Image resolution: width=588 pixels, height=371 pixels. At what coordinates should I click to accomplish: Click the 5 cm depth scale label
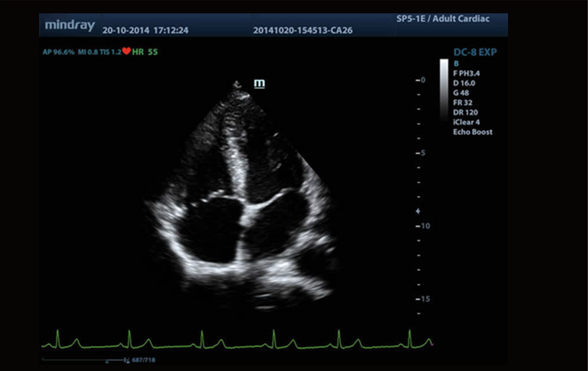[x=423, y=153]
